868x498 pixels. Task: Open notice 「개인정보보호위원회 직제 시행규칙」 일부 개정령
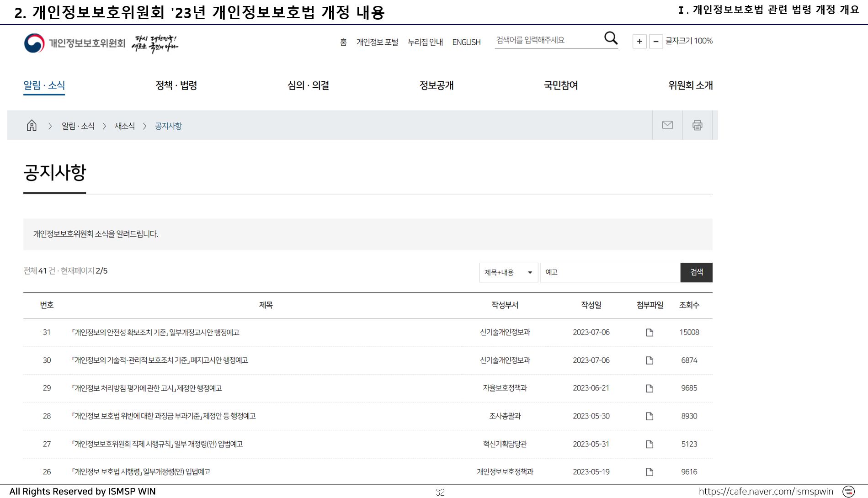157,444
